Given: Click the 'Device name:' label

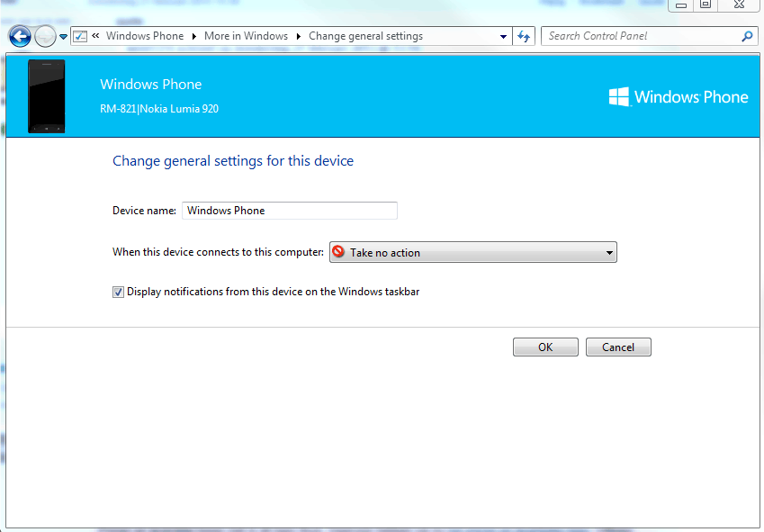Looking at the screenshot, I should click(x=144, y=211).
